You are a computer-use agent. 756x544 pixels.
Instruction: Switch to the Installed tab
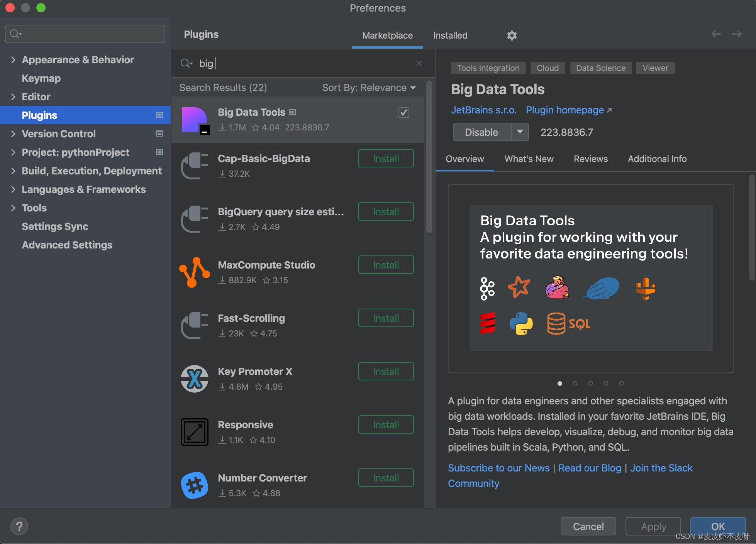coord(450,35)
